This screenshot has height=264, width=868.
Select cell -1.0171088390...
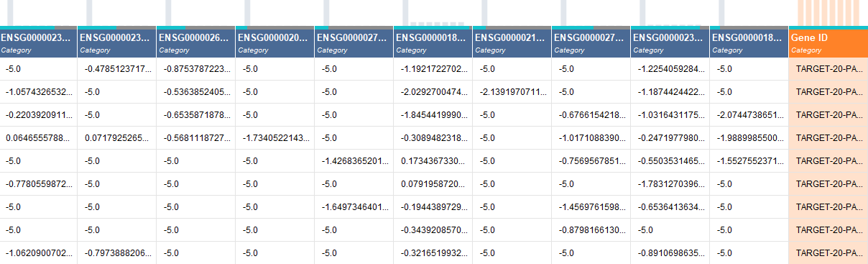coord(591,138)
